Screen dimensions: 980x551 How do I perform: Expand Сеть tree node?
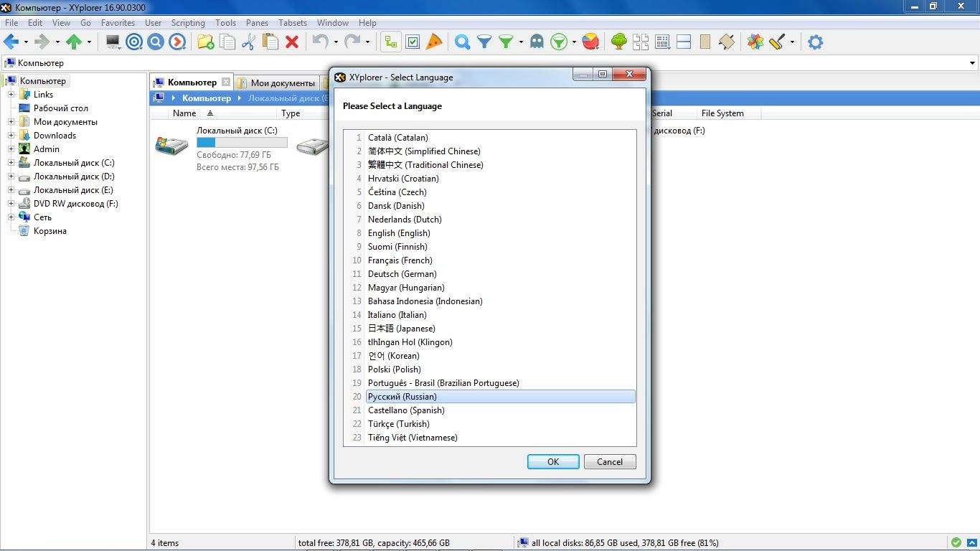(11, 217)
